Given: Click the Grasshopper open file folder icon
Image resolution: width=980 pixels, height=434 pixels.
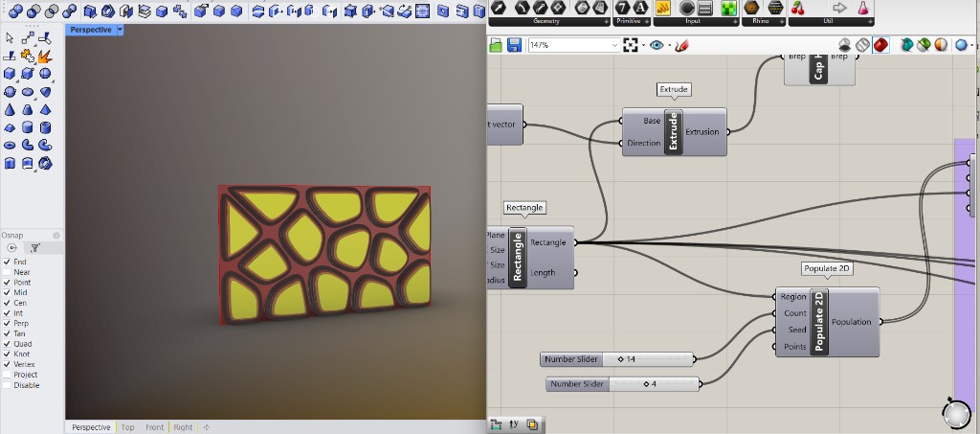Looking at the screenshot, I should [x=496, y=45].
